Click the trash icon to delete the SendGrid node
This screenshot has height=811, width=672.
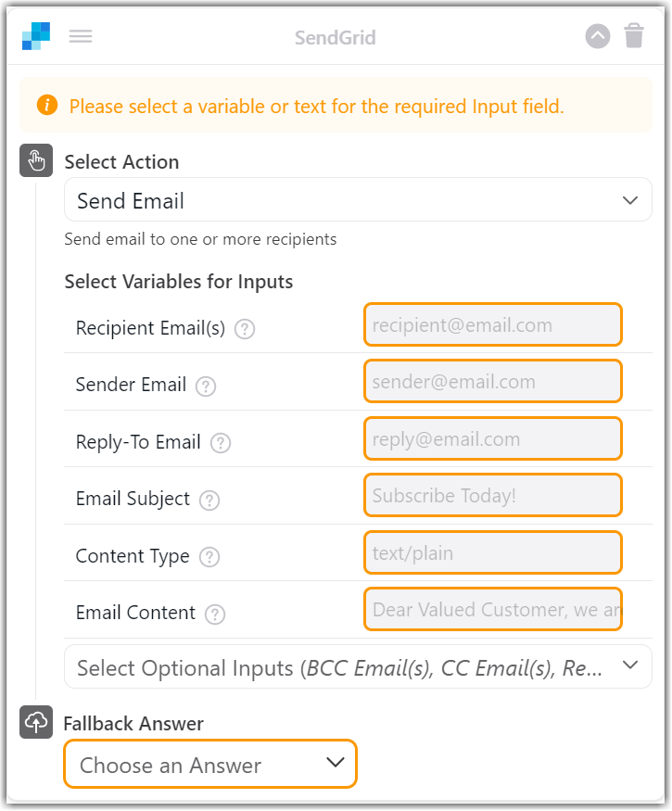pos(635,36)
